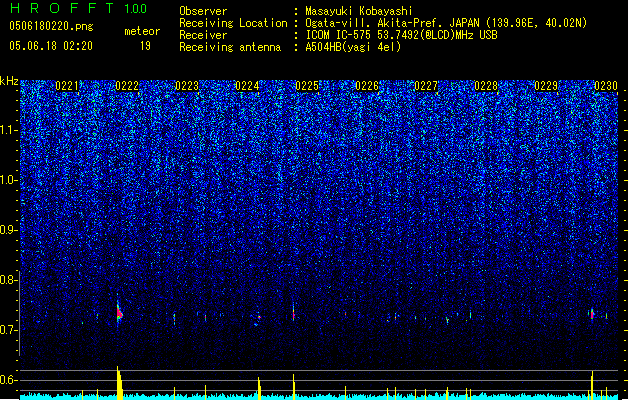Click the receiver text ICOM IC-575 53.7492 MHz
Image resolution: width=629 pixels, height=400 pixels.
click(401, 35)
